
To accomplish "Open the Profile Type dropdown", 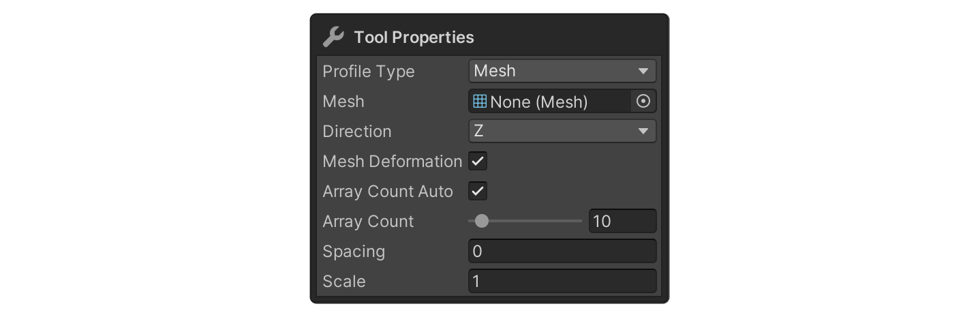I will (562, 71).
